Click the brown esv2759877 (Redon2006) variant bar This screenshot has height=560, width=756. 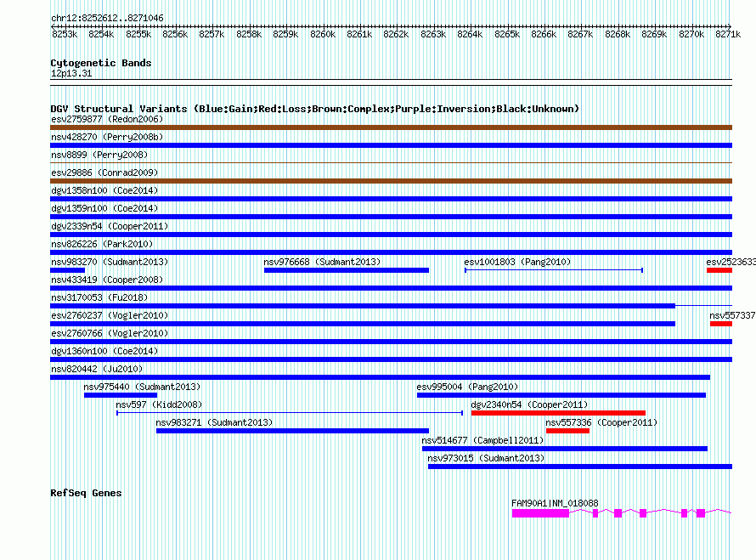391,127
